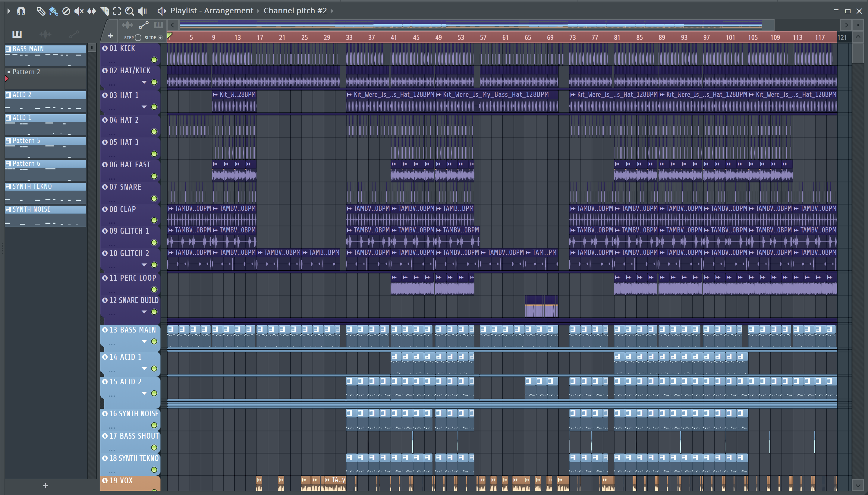The width and height of the screenshot is (868, 495).
Task: Select first Kit_W..28BPM clip on HAT 1
Action: pyautogui.click(x=234, y=101)
